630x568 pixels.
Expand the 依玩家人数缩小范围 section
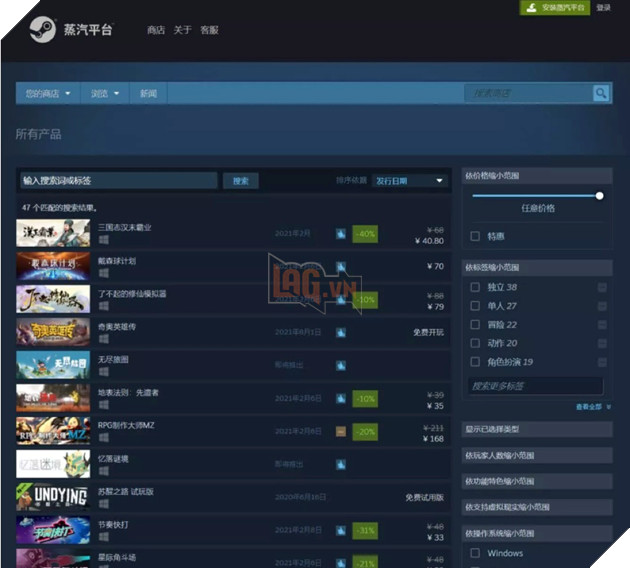537,456
